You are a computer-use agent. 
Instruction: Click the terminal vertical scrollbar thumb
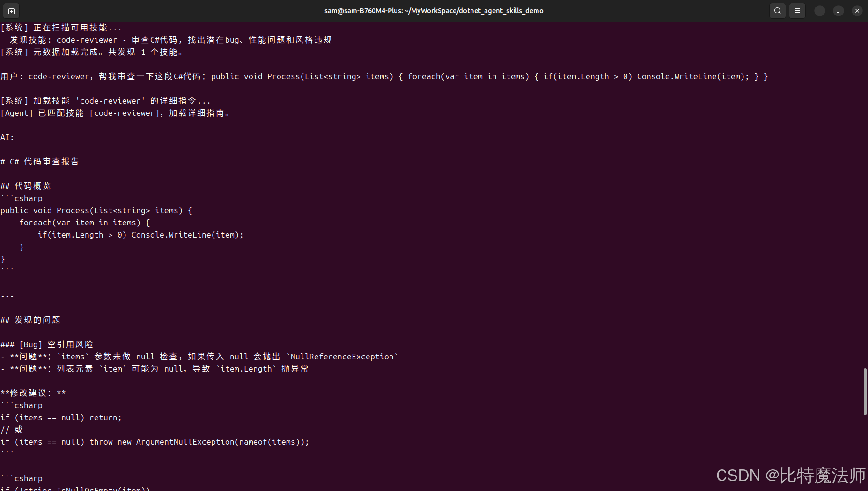tap(865, 392)
